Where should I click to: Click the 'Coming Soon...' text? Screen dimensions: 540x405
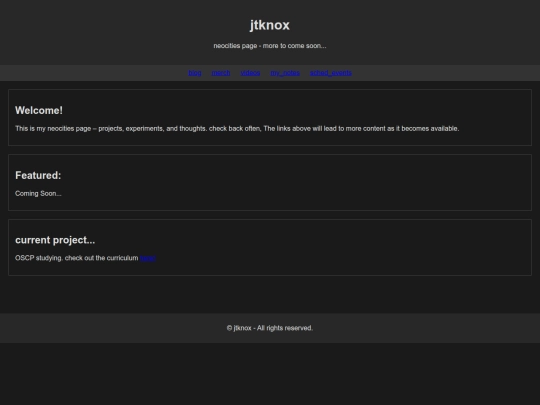click(38, 194)
